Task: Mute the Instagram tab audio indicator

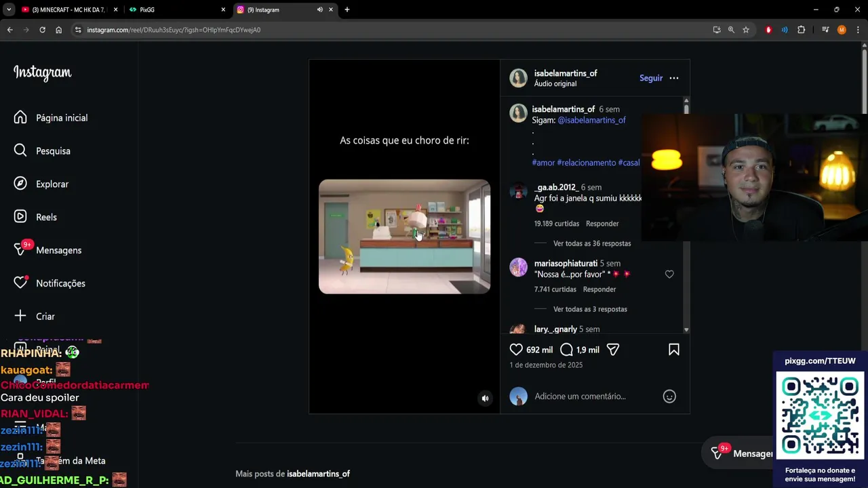Action: [x=320, y=9]
